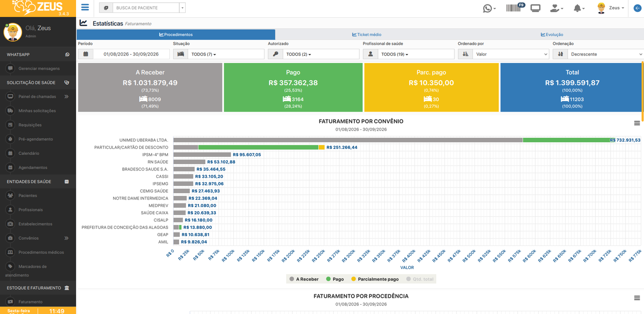Open the Autorizado TODOS (2) dropdown
Screen dimensions: 644x314
(321, 54)
